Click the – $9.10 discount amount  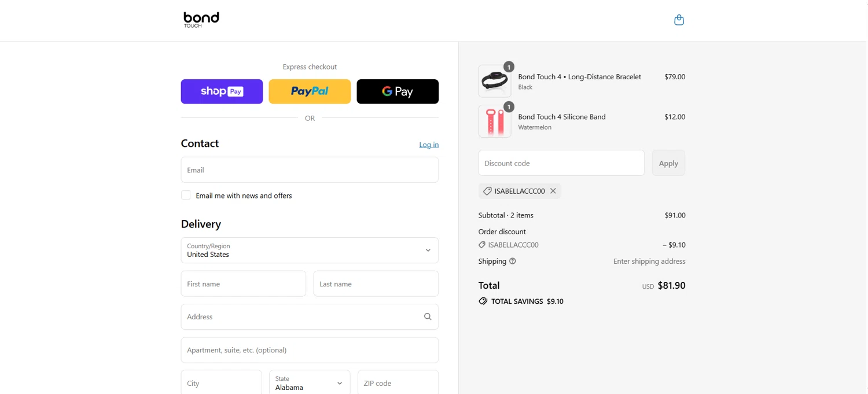click(x=674, y=245)
